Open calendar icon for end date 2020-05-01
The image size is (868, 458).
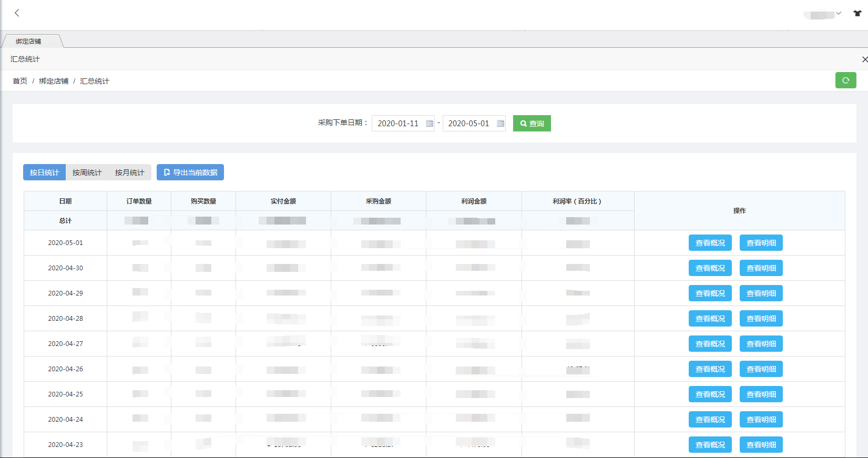[x=501, y=124]
